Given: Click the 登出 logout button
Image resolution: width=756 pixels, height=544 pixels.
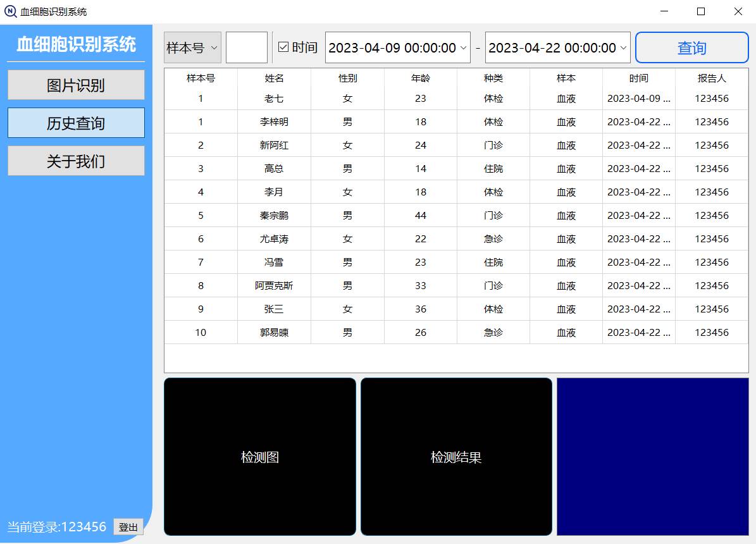Looking at the screenshot, I should pyautogui.click(x=128, y=527).
